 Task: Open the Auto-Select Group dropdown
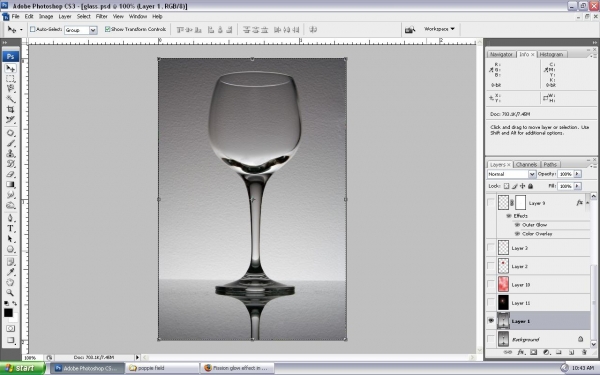pos(93,30)
